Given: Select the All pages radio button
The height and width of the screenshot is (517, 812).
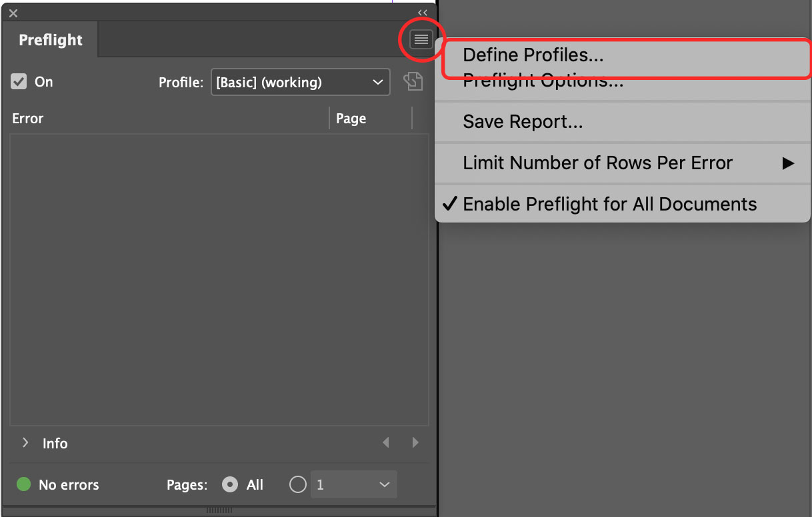Looking at the screenshot, I should pyautogui.click(x=230, y=485).
